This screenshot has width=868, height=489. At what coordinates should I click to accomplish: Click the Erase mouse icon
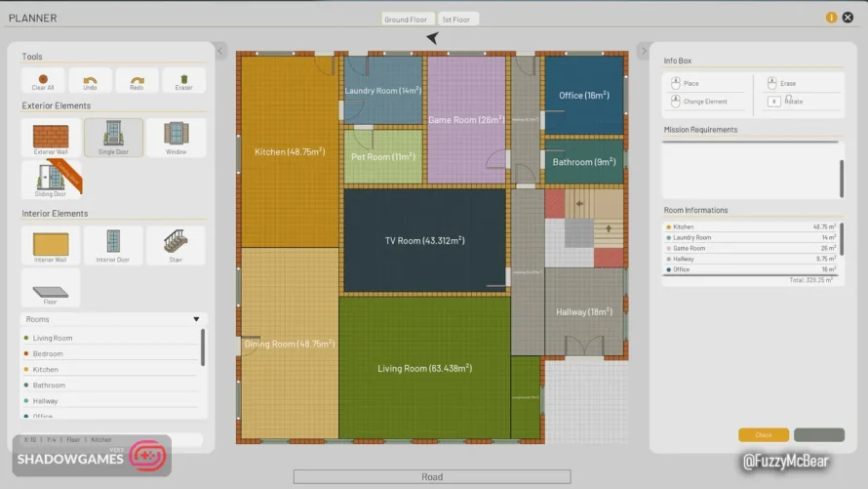(x=771, y=83)
